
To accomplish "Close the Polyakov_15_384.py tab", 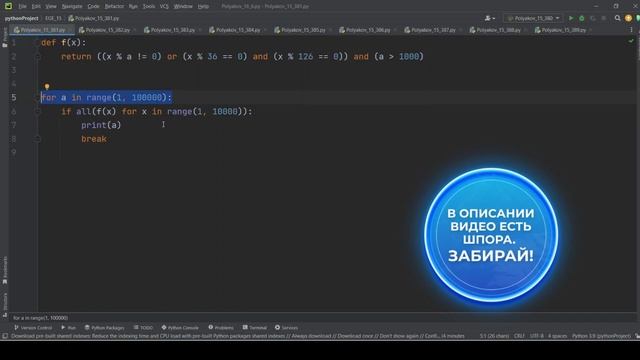I will tap(265, 30).
